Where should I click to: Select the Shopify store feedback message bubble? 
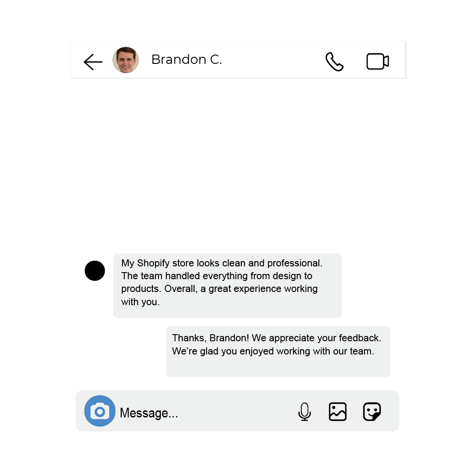point(227,286)
